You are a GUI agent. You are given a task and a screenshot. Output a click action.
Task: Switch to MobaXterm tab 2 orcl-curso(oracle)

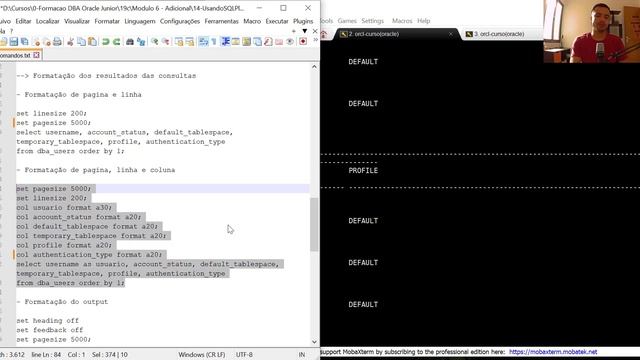[x=395, y=34]
